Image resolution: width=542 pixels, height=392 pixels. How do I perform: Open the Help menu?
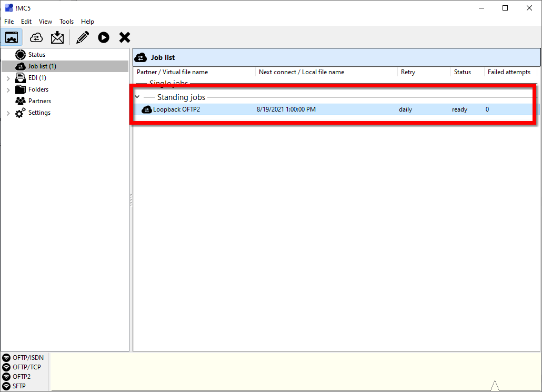(87, 22)
